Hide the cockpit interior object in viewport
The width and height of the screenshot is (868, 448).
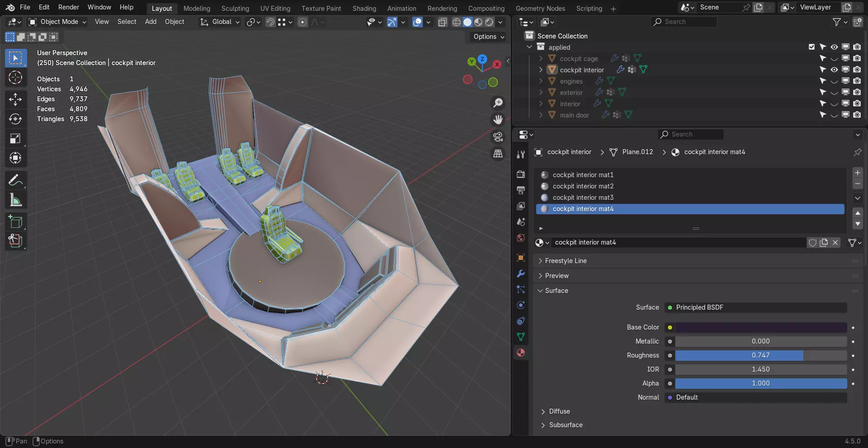coord(834,70)
